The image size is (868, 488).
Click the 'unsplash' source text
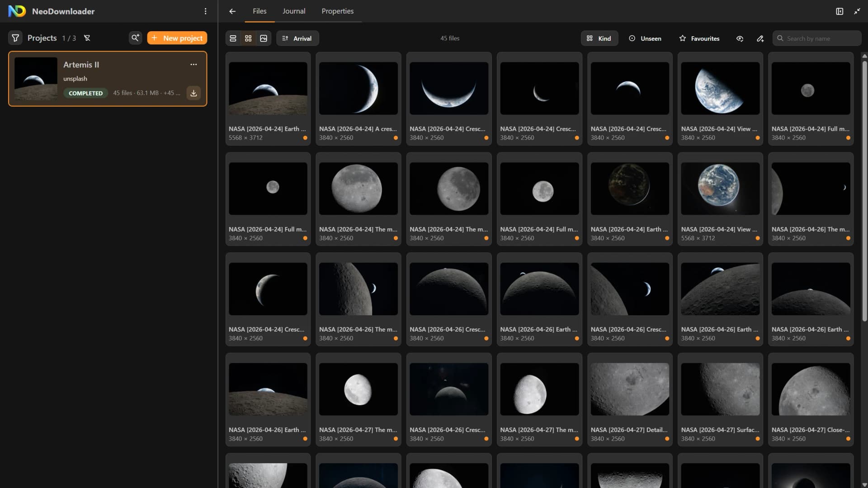pos(75,79)
